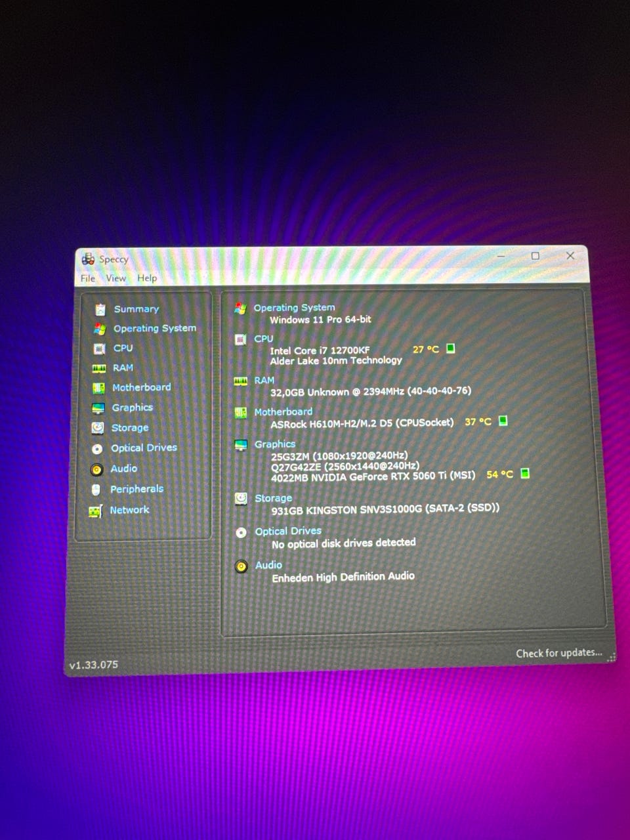Screen dimensions: 630x840
Task: Click the Motherboard heading link in summary
Action: click(283, 411)
